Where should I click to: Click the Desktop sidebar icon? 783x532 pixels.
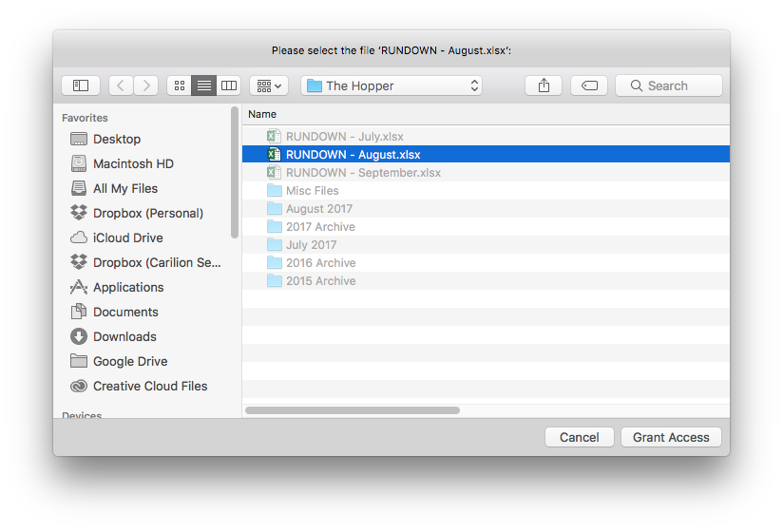click(x=79, y=140)
